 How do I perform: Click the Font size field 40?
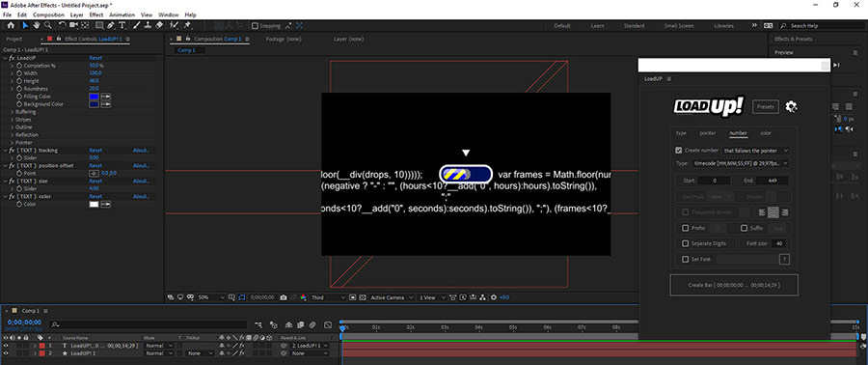click(x=780, y=243)
